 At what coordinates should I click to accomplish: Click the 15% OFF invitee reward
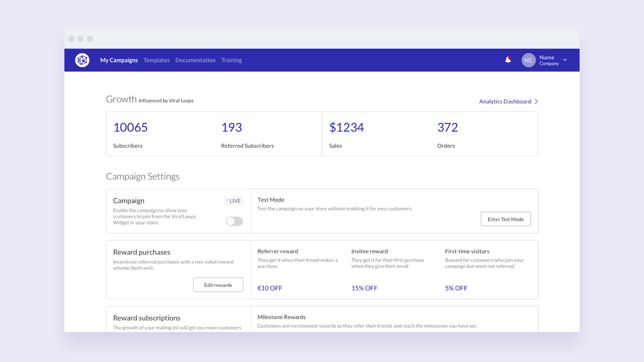tap(364, 288)
